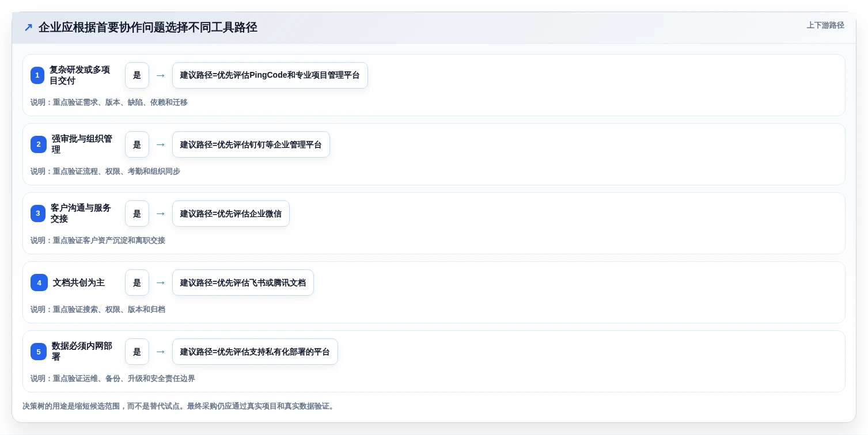Select the number 5 badge for 数据必须内网部署
This screenshot has height=435, width=868.
[39, 352]
